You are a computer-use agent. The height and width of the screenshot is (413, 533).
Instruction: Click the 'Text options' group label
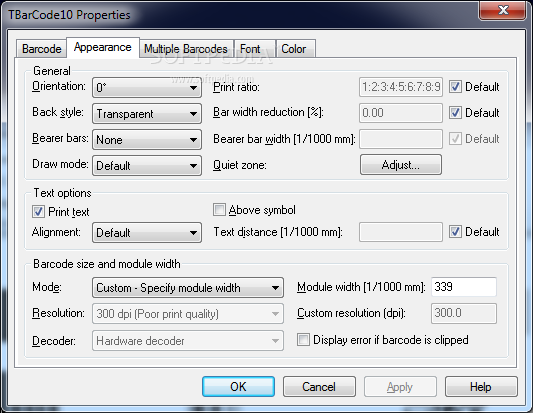point(63,193)
